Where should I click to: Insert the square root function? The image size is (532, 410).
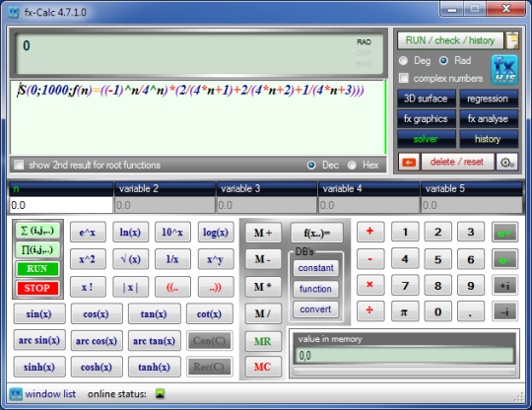pos(131,259)
